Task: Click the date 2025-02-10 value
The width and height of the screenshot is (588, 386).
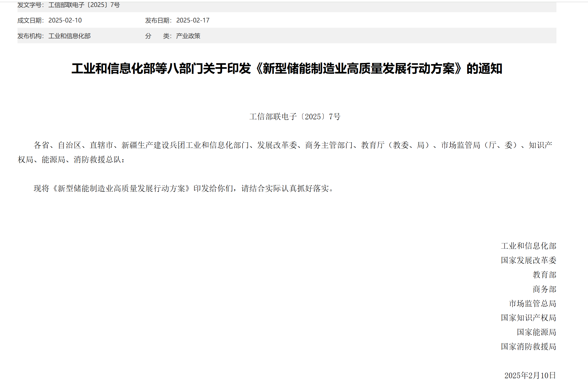Action: (65, 20)
